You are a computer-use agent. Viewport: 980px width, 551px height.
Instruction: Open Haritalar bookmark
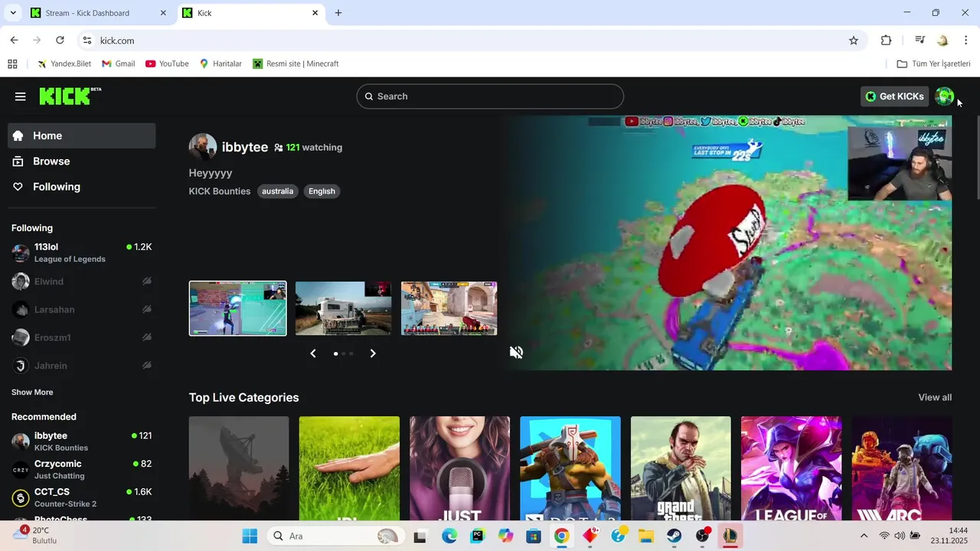coord(220,64)
